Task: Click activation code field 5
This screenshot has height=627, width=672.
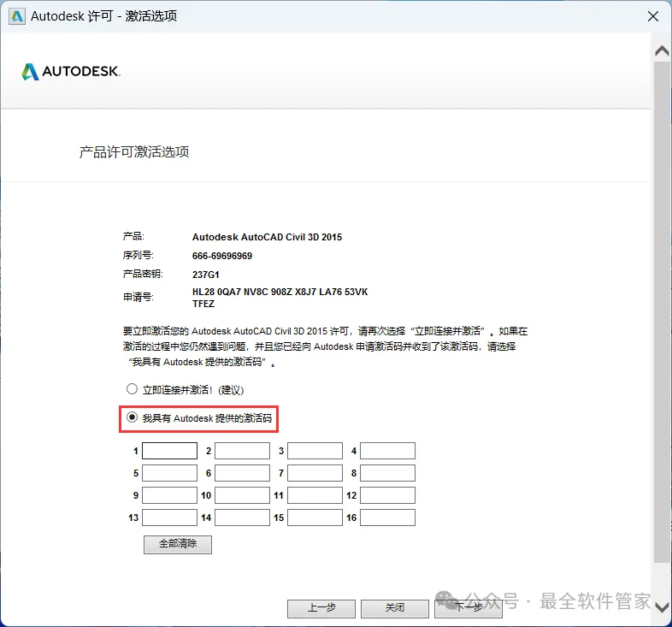Action: pyautogui.click(x=170, y=473)
